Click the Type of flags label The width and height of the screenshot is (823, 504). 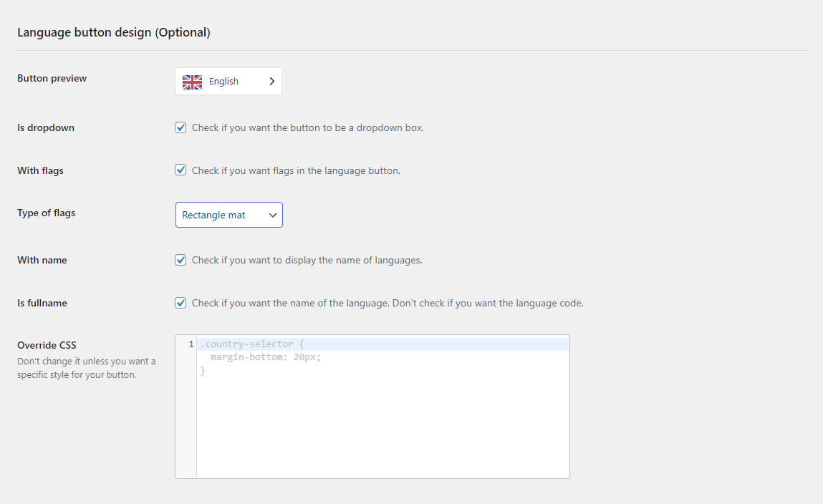46,213
